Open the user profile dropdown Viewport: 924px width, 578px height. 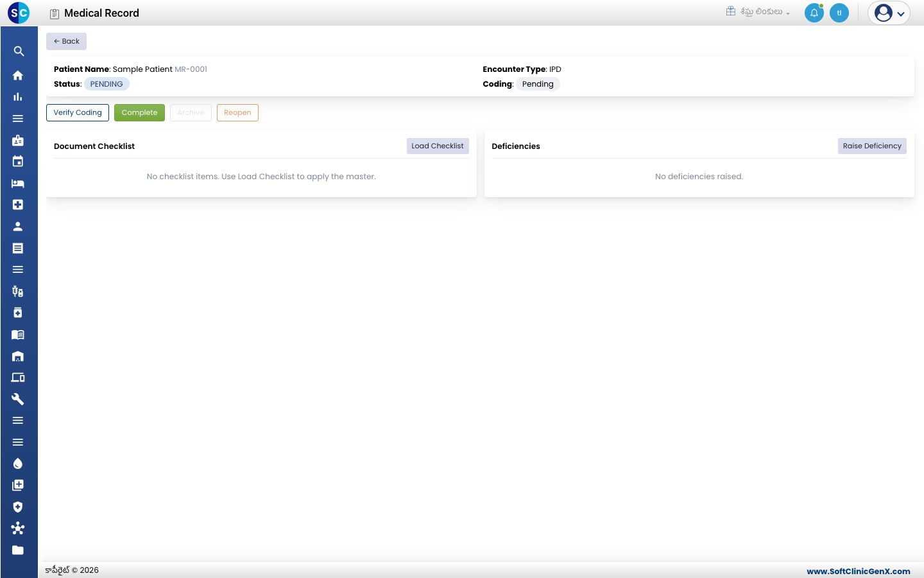[x=889, y=13]
